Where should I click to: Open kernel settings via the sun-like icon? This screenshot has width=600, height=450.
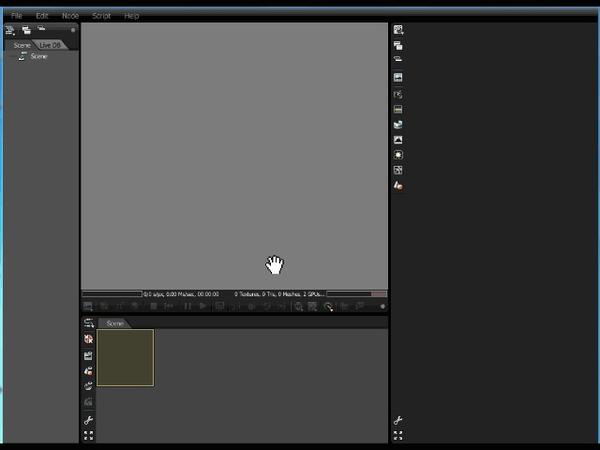pyautogui.click(x=398, y=155)
